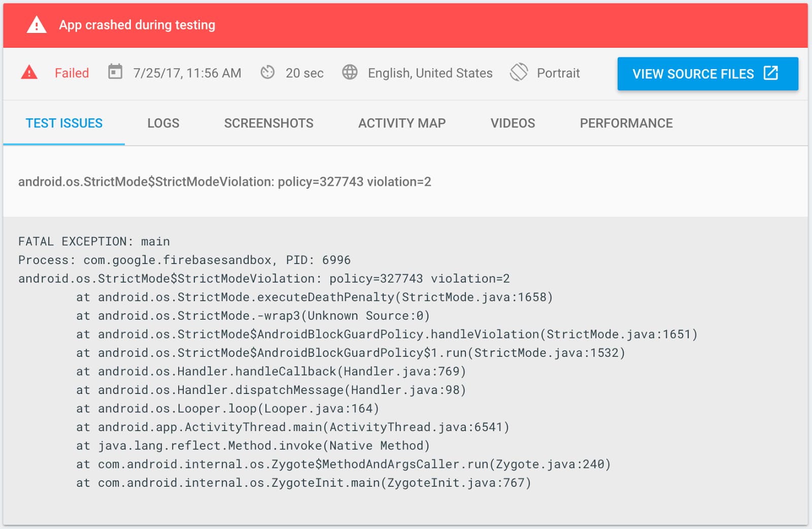Click the ZygoteInit.main stack line
This screenshot has width=812, height=529.
click(303, 483)
